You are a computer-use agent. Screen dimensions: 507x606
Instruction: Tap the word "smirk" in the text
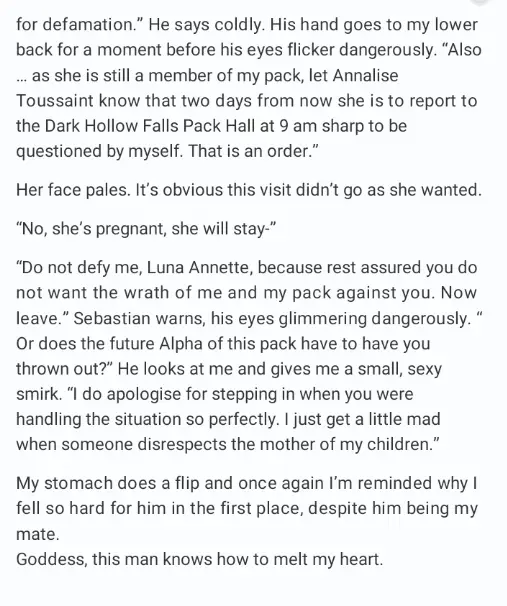[x=38, y=394]
